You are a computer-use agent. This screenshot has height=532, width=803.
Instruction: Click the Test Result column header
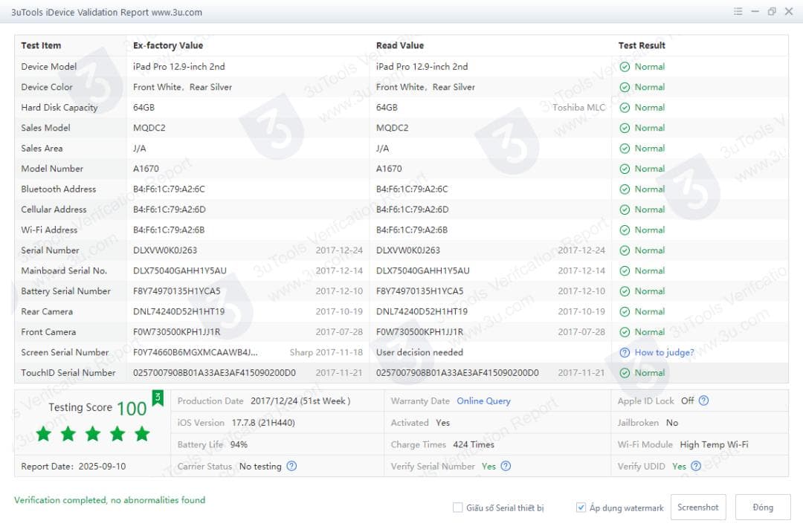tap(642, 45)
